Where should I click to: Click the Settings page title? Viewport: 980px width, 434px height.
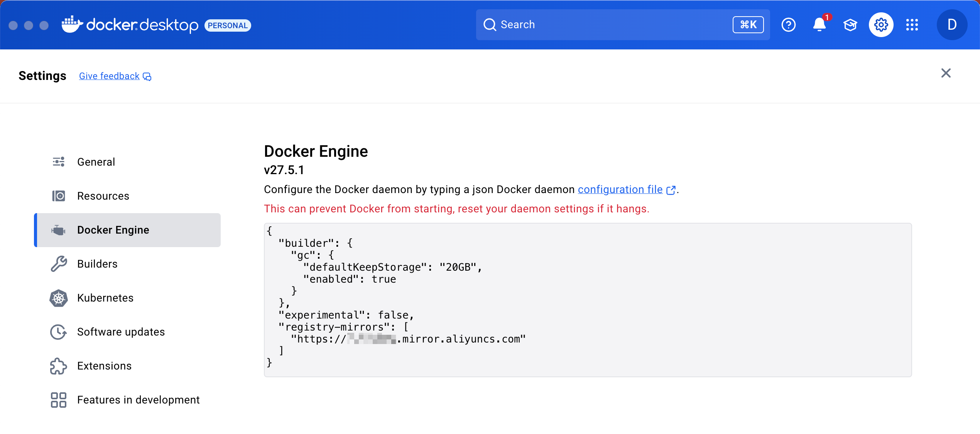tap(42, 76)
